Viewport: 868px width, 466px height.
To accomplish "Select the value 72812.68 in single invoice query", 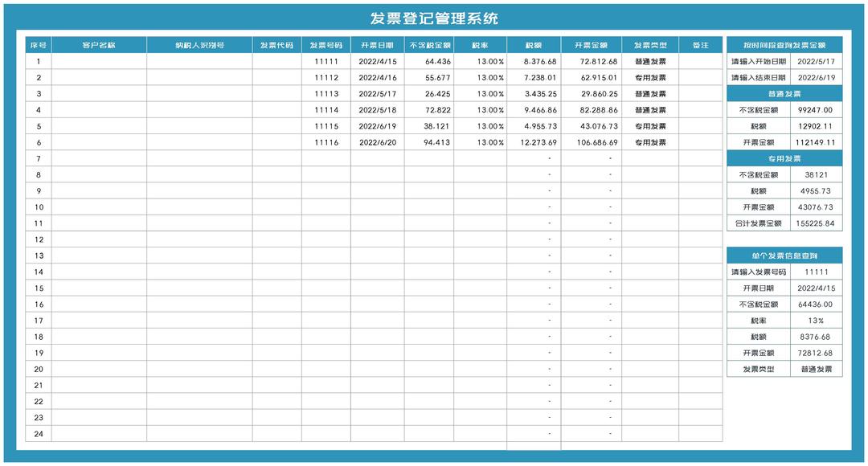I will tap(817, 353).
